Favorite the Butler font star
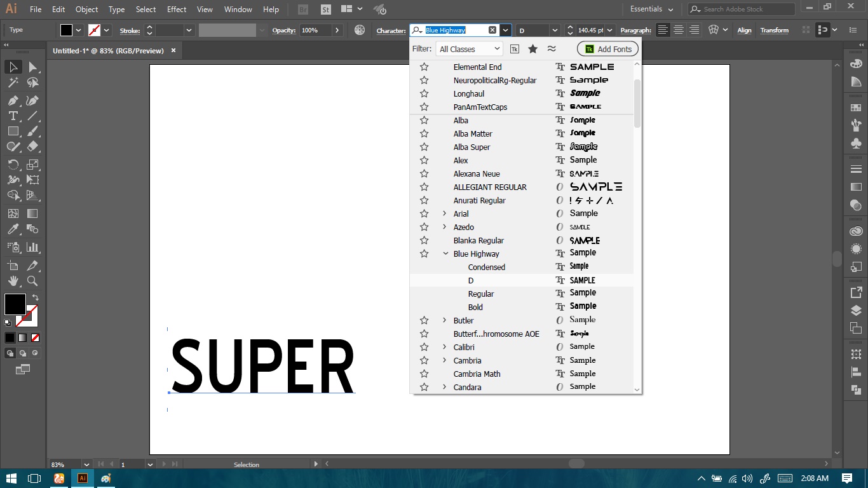Image resolution: width=868 pixels, height=488 pixels. (x=424, y=320)
